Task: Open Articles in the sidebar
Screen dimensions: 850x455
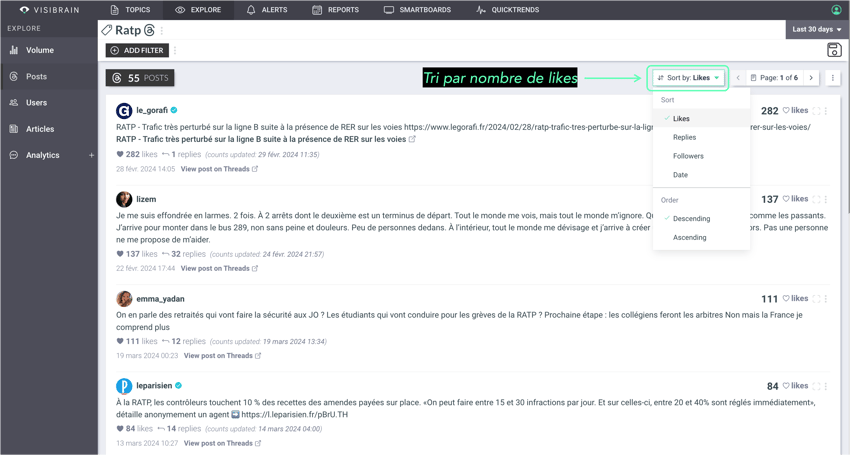Action: point(49,129)
